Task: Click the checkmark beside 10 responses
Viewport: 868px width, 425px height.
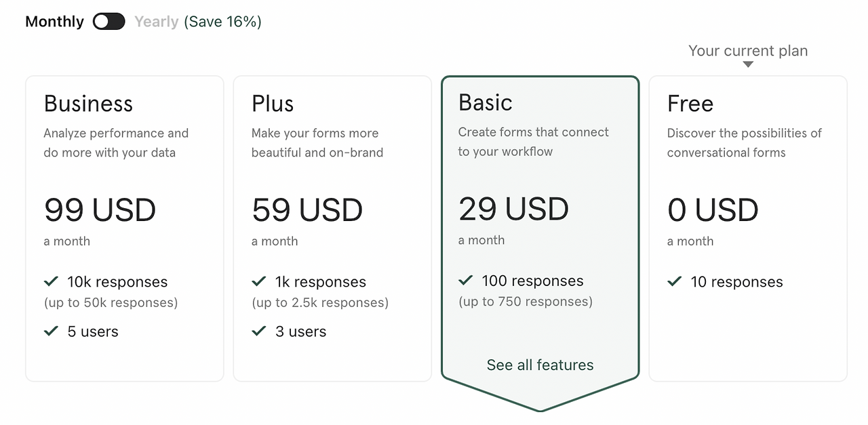Action: 674,281
